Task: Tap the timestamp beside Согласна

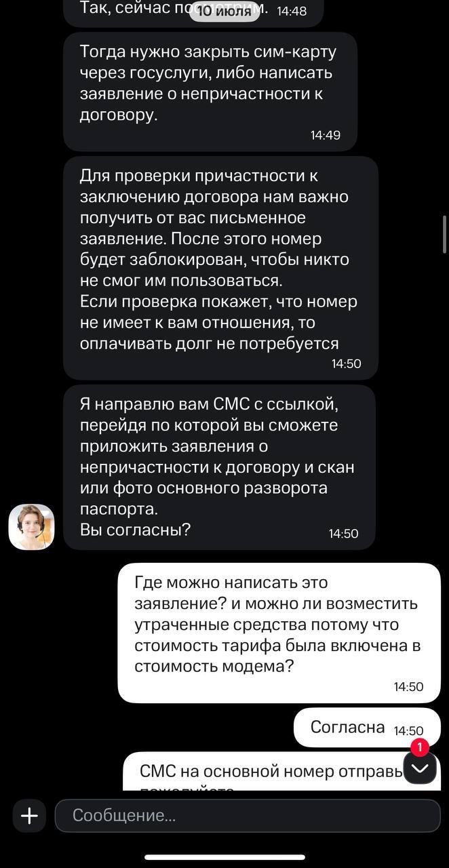Action: point(408,730)
